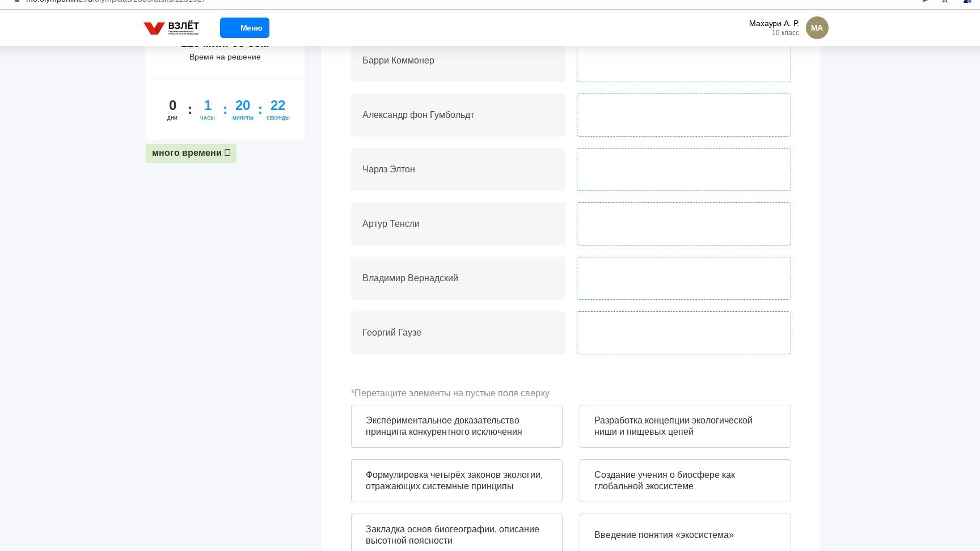980x551 pixels.
Task: Click the ВЗЛЁТ logo
Action: point(171,28)
